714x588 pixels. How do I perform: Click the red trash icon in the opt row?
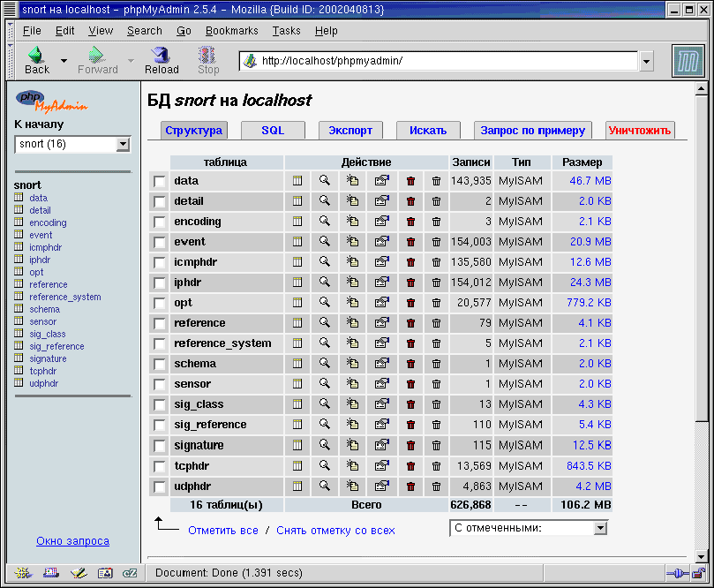point(410,303)
